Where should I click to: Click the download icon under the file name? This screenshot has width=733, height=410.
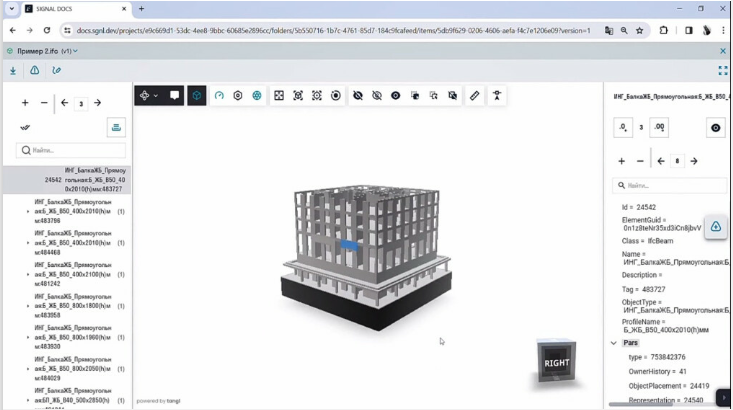13,71
